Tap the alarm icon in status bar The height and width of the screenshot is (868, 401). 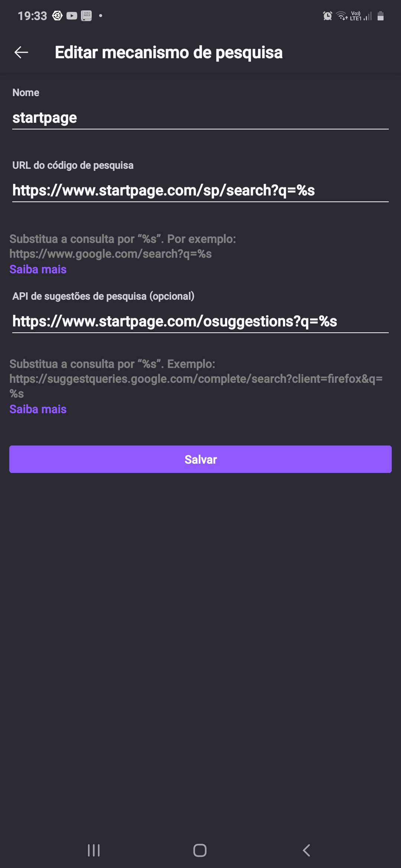[327, 16]
